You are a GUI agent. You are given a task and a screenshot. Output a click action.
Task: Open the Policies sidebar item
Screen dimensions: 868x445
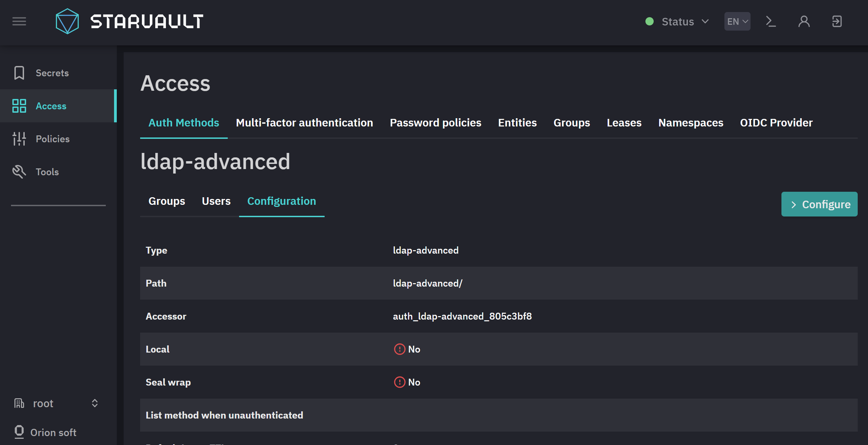pos(58,139)
